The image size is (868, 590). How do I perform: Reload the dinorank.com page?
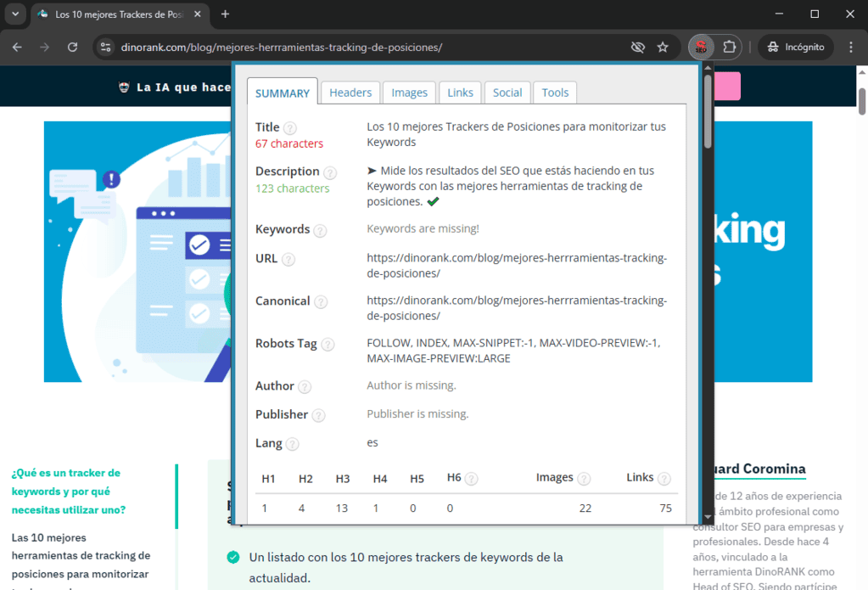[72, 48]
